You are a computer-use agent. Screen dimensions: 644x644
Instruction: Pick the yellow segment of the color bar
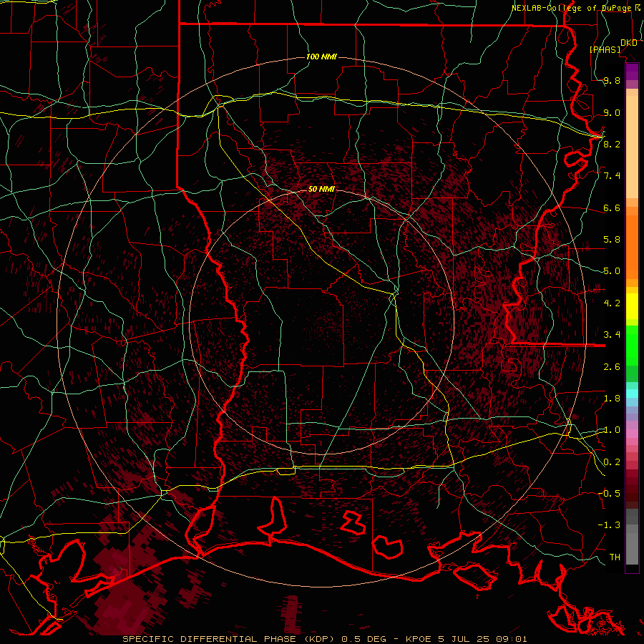point(632,306)
